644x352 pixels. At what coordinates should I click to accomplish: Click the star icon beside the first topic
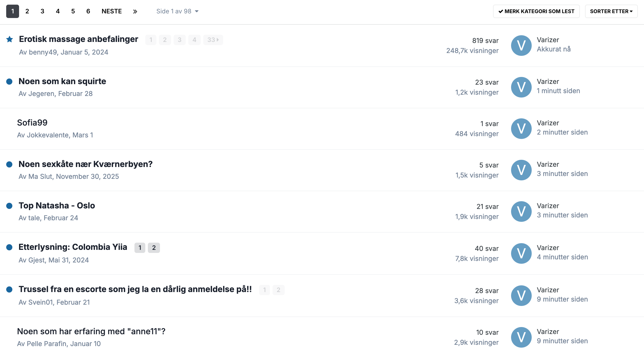coord(10,39)
